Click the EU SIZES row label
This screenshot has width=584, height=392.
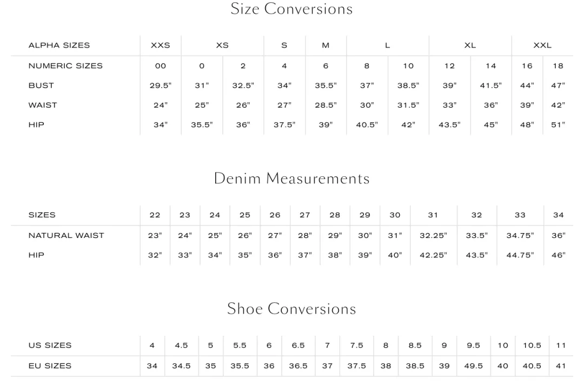pos(50,366)
